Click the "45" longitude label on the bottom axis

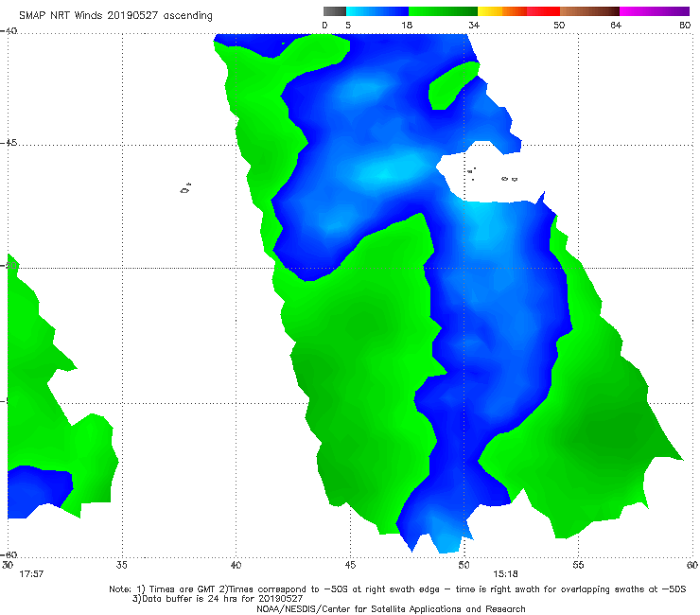point(350,565)
